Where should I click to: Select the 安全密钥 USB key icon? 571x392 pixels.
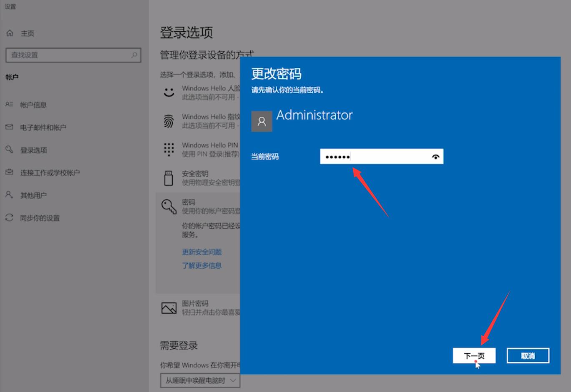pyautogui.click(x=169, y=178)
